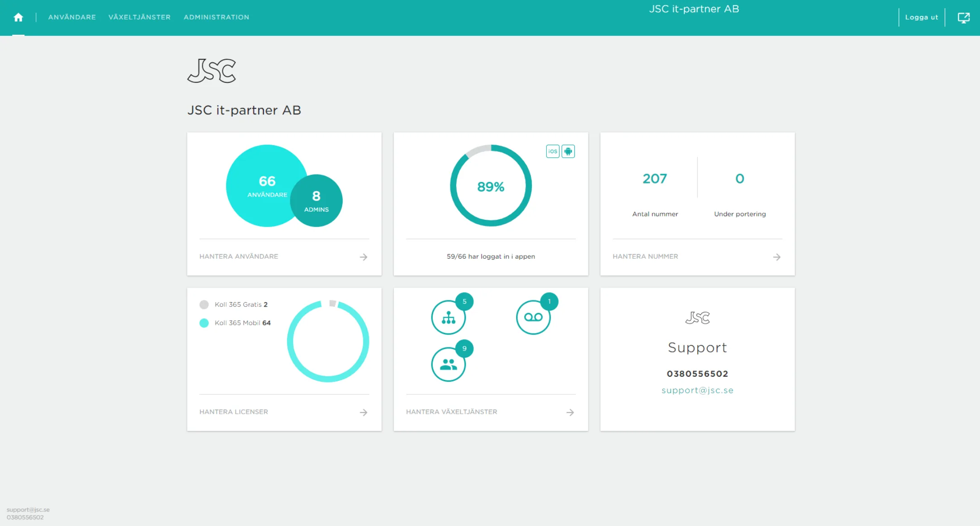The height and width of the screenshot is (526, 980).
Task: Click the 66 Användare circle
Action: (263, 185)
